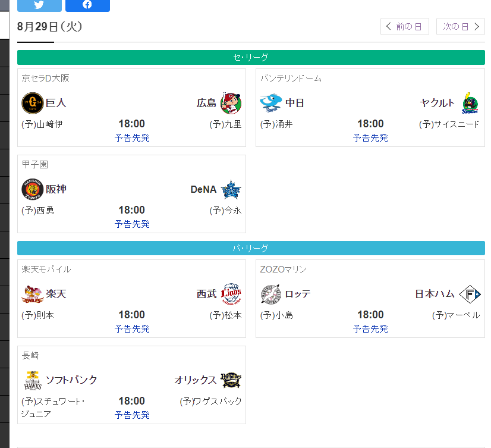Click the venue label 甲子園

tap(34, 164)
